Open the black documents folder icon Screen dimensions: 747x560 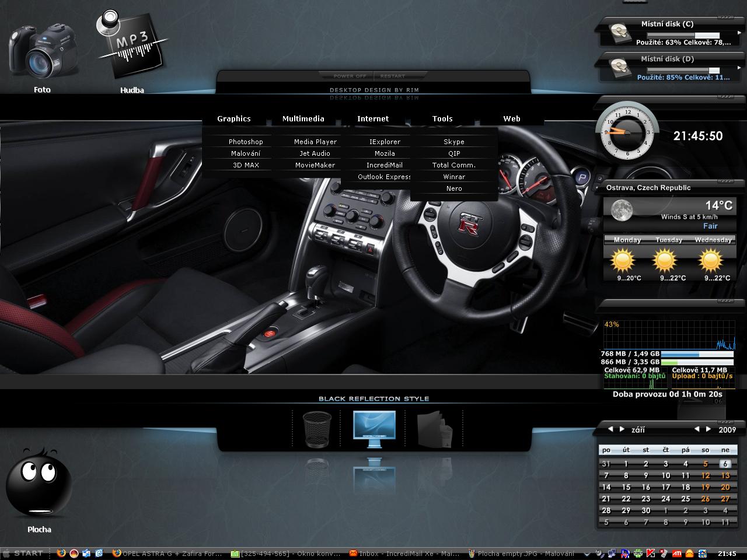pos(434,429)
